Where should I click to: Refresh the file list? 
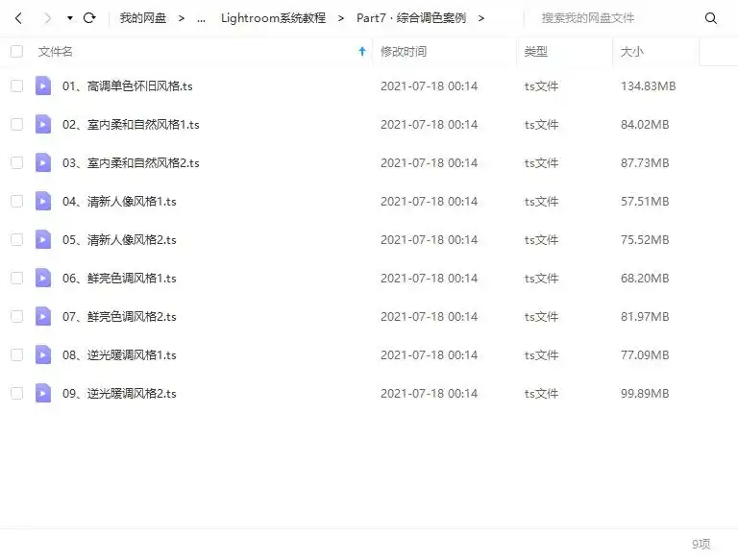[89, 18]
